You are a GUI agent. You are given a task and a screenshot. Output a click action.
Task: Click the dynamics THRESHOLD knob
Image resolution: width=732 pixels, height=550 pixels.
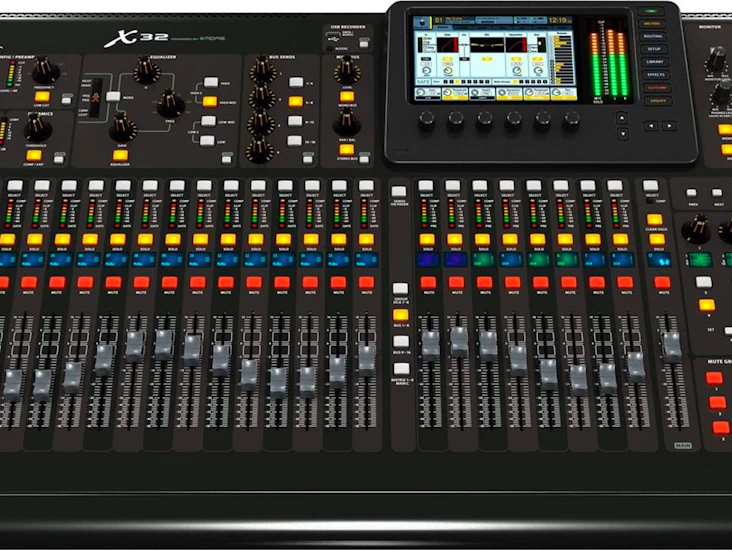point(37,127)
